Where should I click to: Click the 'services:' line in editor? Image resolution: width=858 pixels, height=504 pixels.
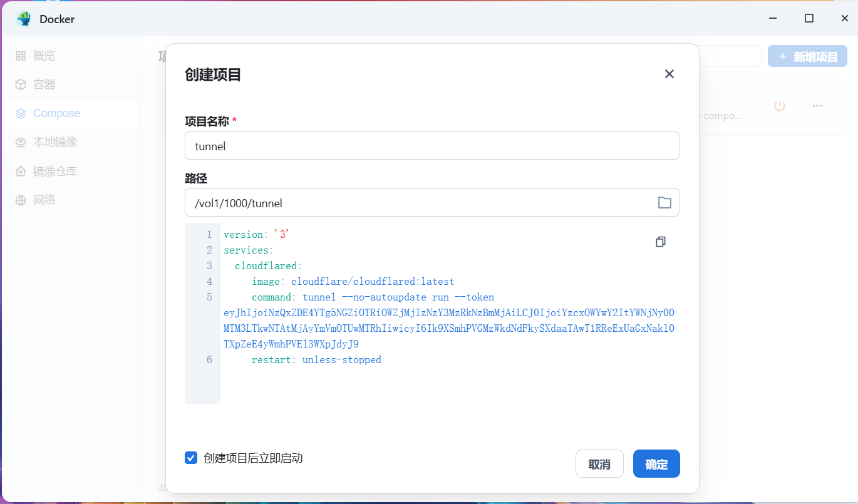coord(249,250)
